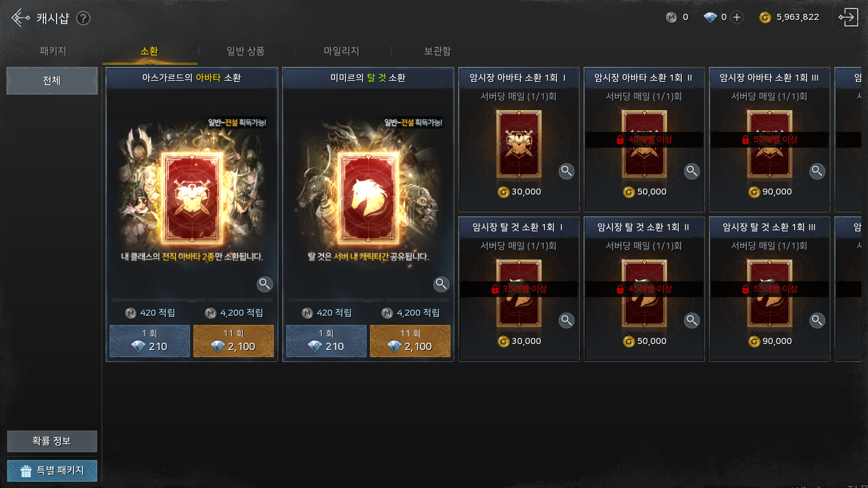Viewport: 868px width, 488px height.
Task: Click magnifier on 암시장 아바타 소환 1회 II
Action: click(x=692, y=171)
